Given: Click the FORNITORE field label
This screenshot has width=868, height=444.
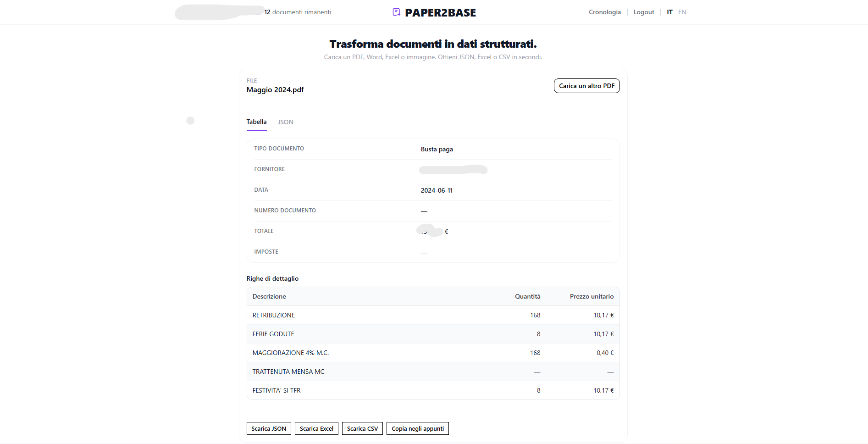Looking at the screenshot, I should coord(270,169).
